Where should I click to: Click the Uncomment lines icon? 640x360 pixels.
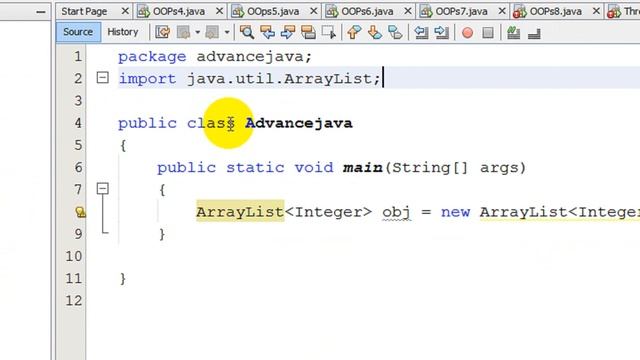pyautogui.click(x=534, y=33)
